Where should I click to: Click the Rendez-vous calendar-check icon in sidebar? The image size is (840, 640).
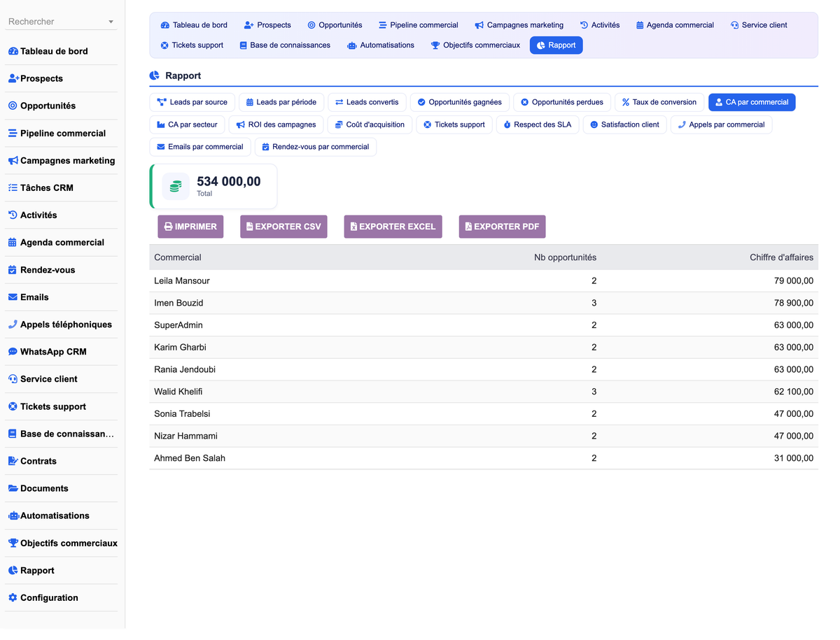coord(13,270)
